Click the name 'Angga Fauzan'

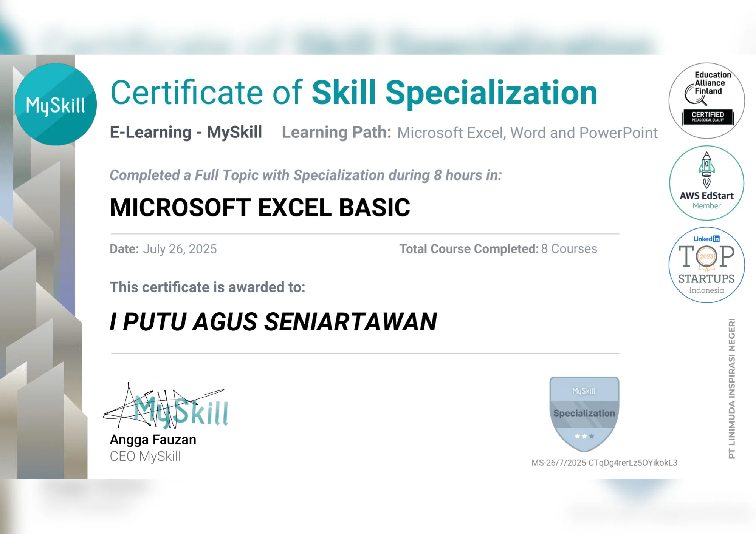click(x=153, y=440)
